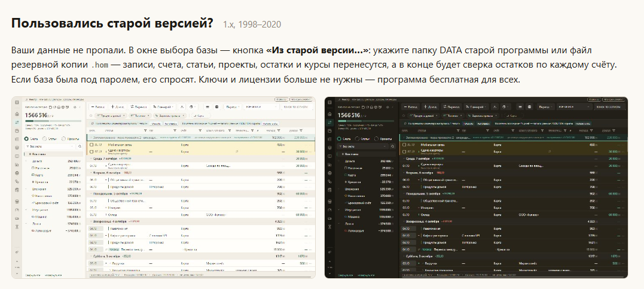Open the light theme screenshot thumbnail
The width and height of the screenshot is (644, 289).
coord(163,187)
